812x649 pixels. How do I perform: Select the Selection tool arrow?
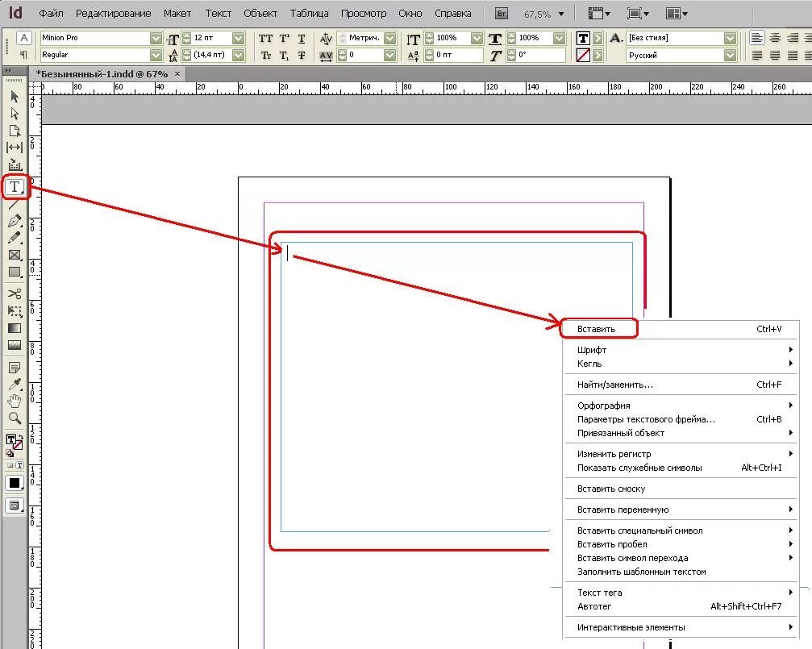tap(15, 96)
